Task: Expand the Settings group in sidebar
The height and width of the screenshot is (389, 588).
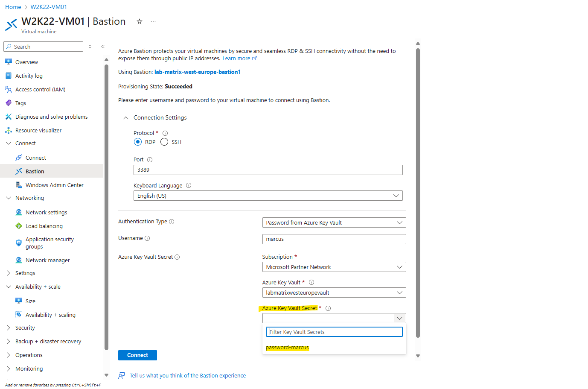Action: 9,273
